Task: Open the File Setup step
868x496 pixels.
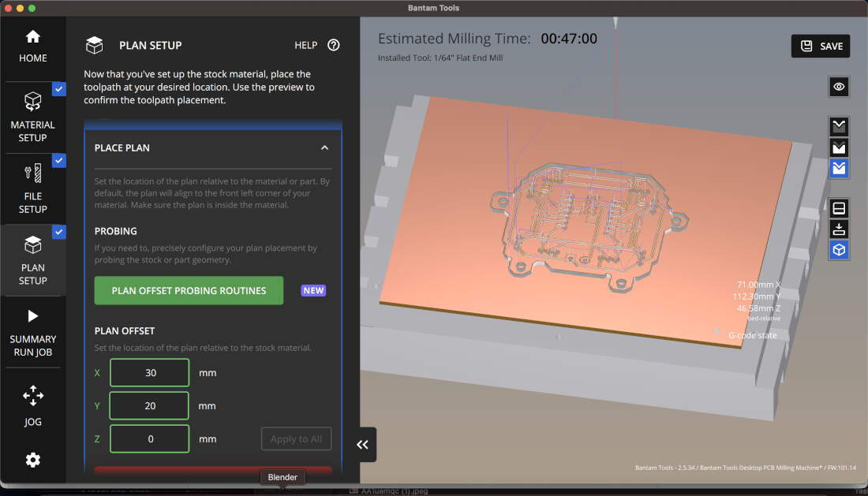Action: tap(32, 188)
